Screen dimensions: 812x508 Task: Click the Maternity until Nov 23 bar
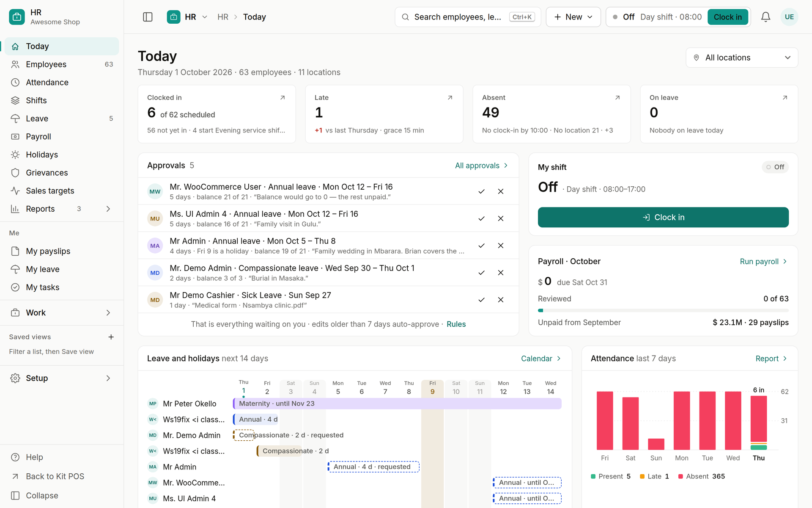coord(397,403)
